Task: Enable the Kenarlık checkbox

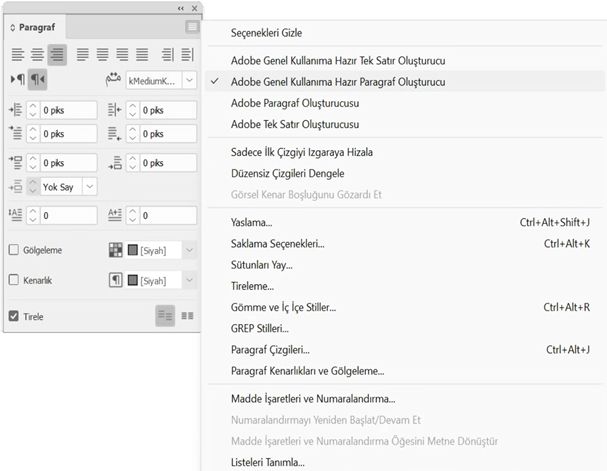Action: point(14,279)
